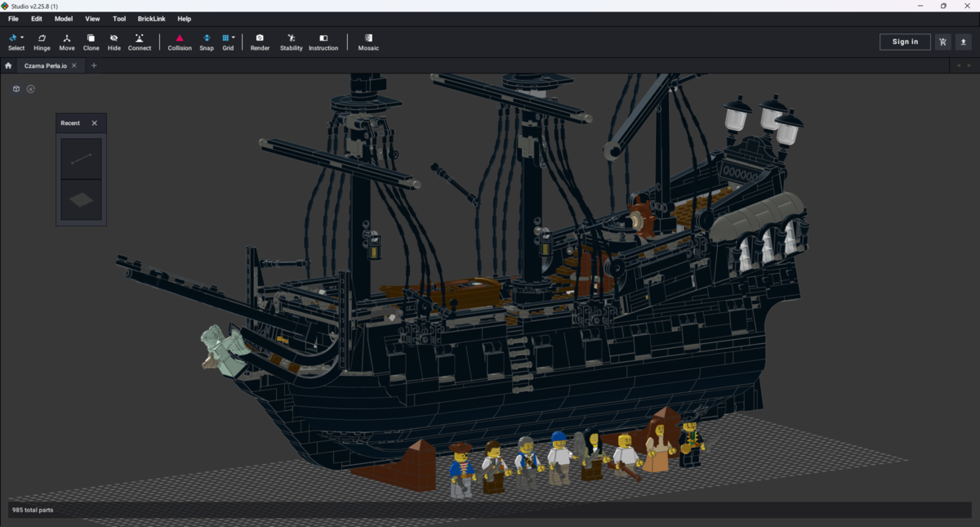Open the BrickLink menu

151,19
